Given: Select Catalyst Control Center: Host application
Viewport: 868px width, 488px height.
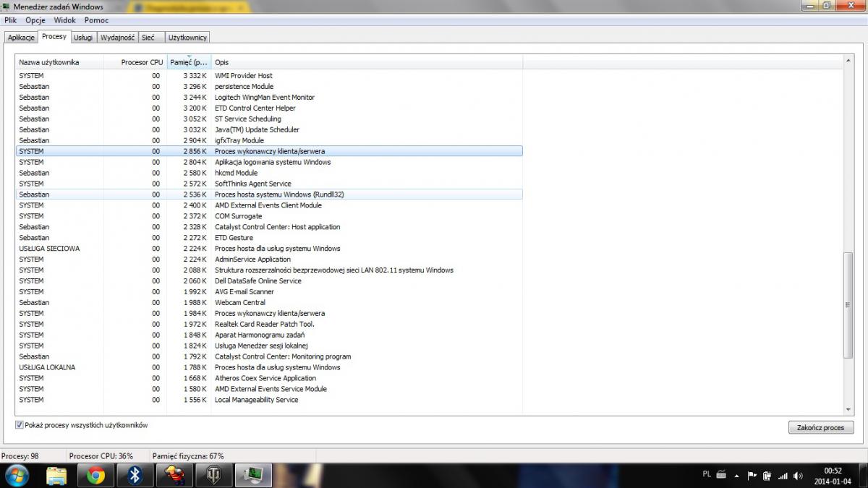Looking at the screenshot, I should [x=269, y=227].
